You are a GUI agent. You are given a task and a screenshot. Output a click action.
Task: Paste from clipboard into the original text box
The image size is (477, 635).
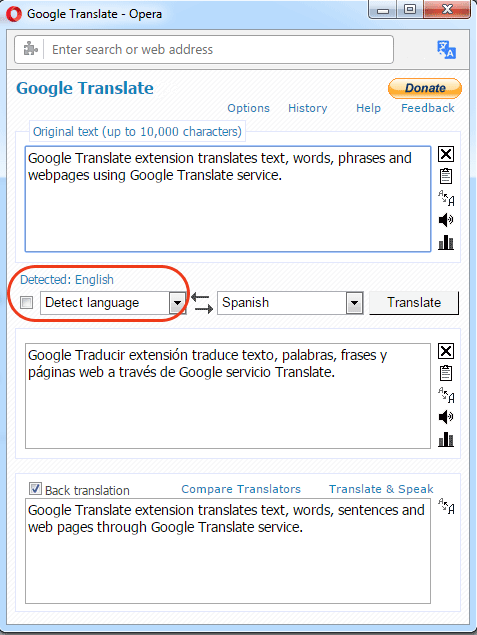pyautogui.click(x=446, y=176)
